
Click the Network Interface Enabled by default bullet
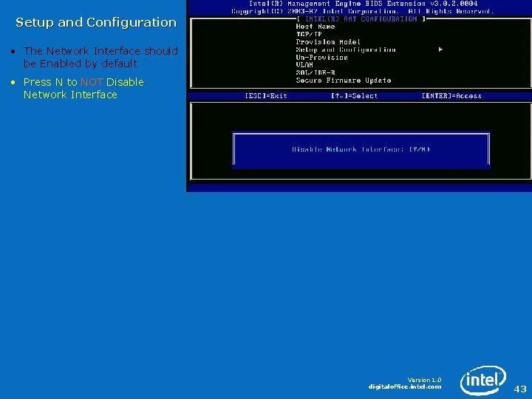100,57
